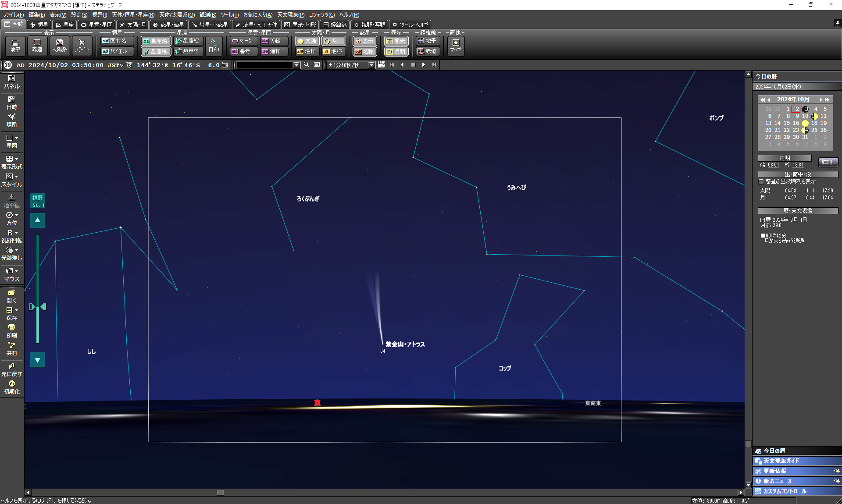This screenshot has width=842, height=504.
Task: Toggle 星座線 constellation lines display
Action: (156, 51)
